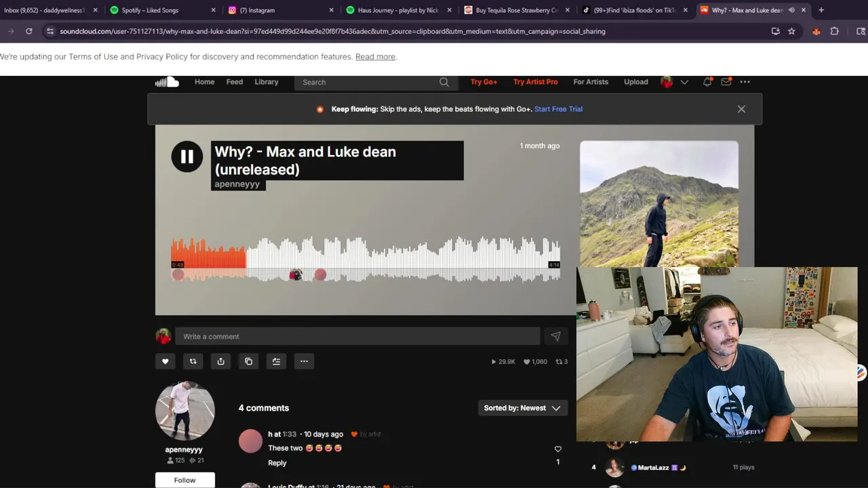Open the messages envelope icon
The image size is (868, 488).
726,82
